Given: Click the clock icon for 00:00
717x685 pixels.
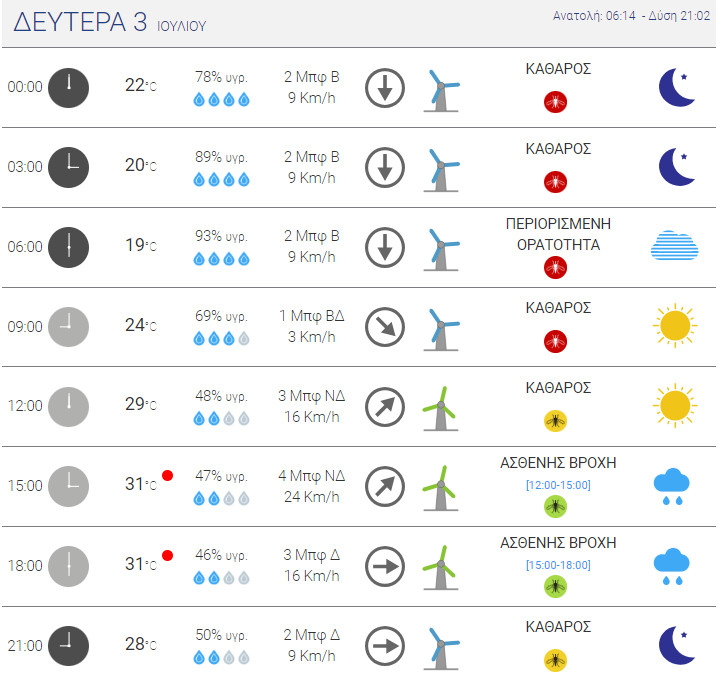Looking at the screenshot, I should (69, 87).
